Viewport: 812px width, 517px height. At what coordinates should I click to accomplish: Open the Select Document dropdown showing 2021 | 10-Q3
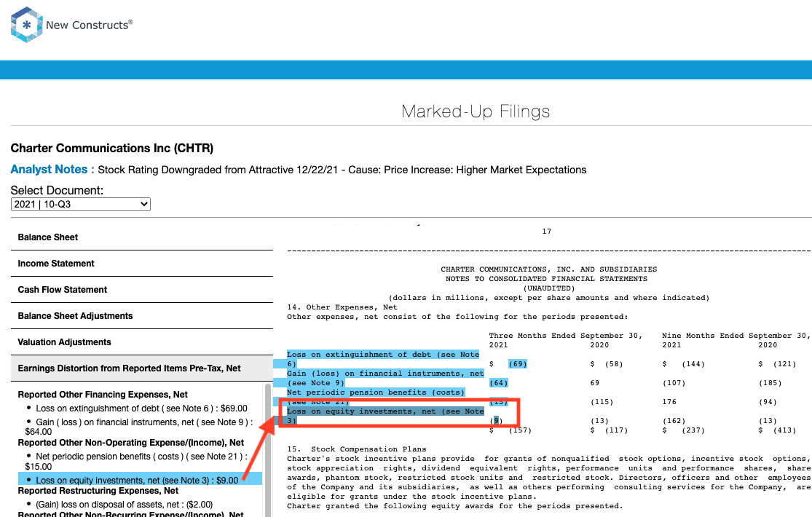(80, 204)
